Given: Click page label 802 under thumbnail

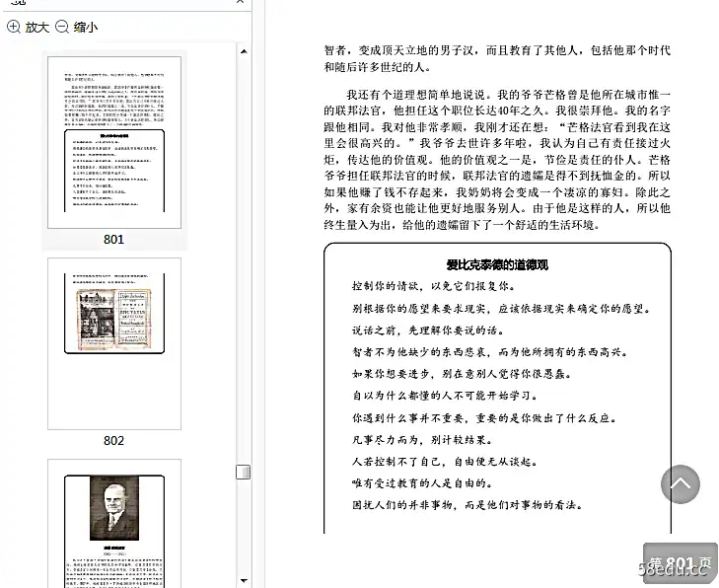Looking at the screenshot, I should click(113, 441).
